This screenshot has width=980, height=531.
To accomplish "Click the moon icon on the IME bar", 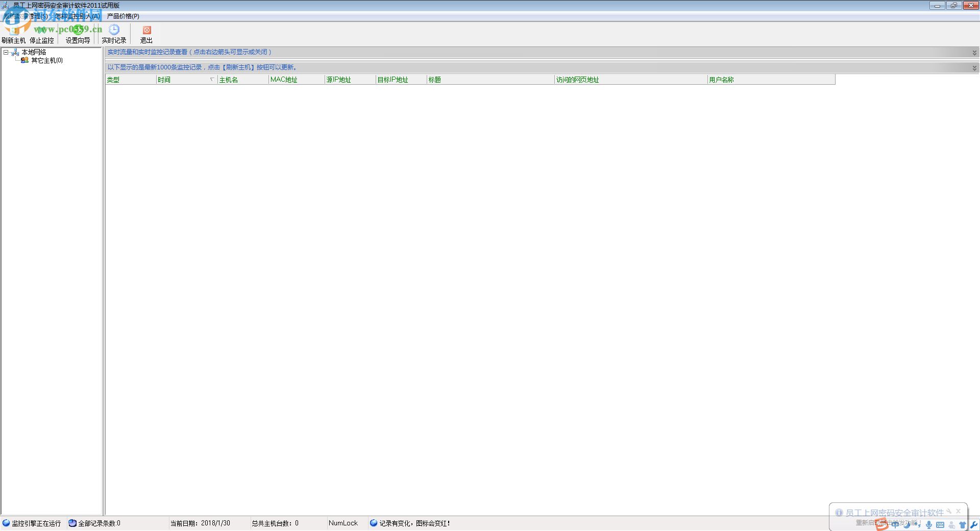I will pyautogui.click(x=906, y=524).
